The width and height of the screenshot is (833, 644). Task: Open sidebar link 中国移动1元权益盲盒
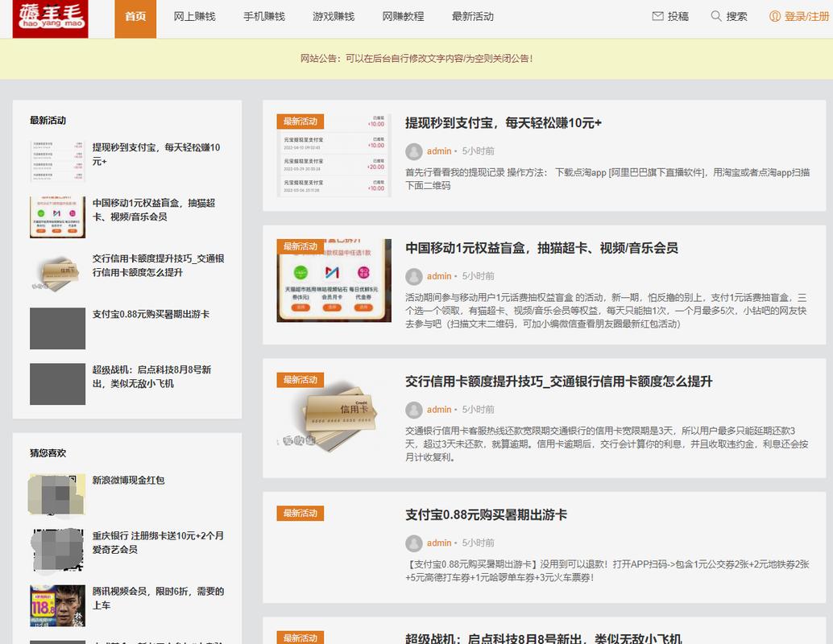(x=154, y=210)
